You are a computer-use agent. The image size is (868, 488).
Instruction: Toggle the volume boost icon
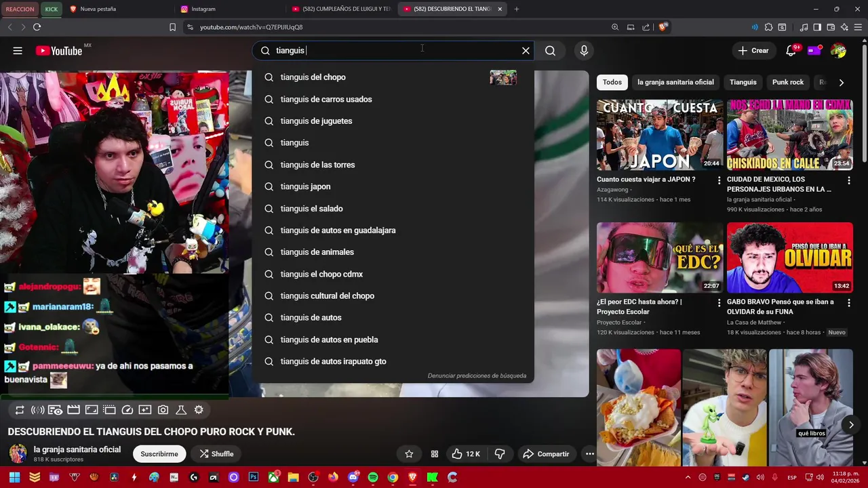coord(38,410)
